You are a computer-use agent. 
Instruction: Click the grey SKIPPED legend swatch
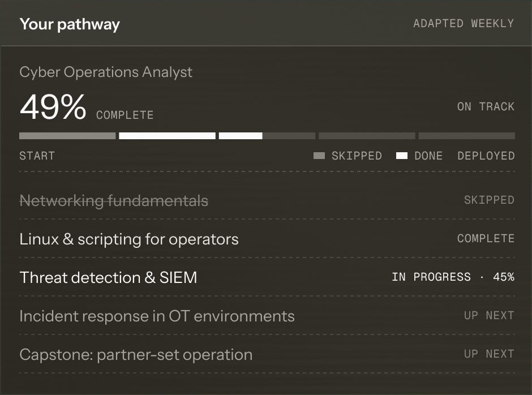[319, 156]
